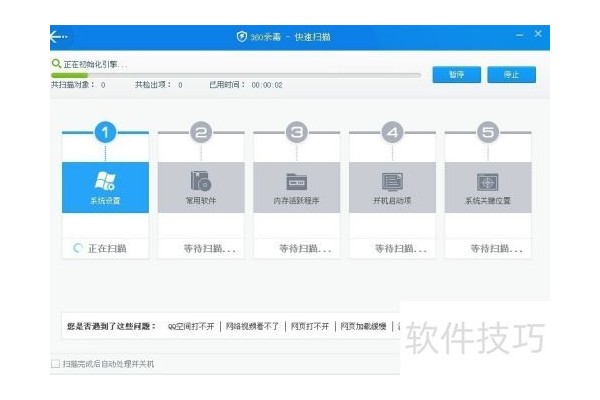Click the 360 shield logo in title bar

coord(242,37)
